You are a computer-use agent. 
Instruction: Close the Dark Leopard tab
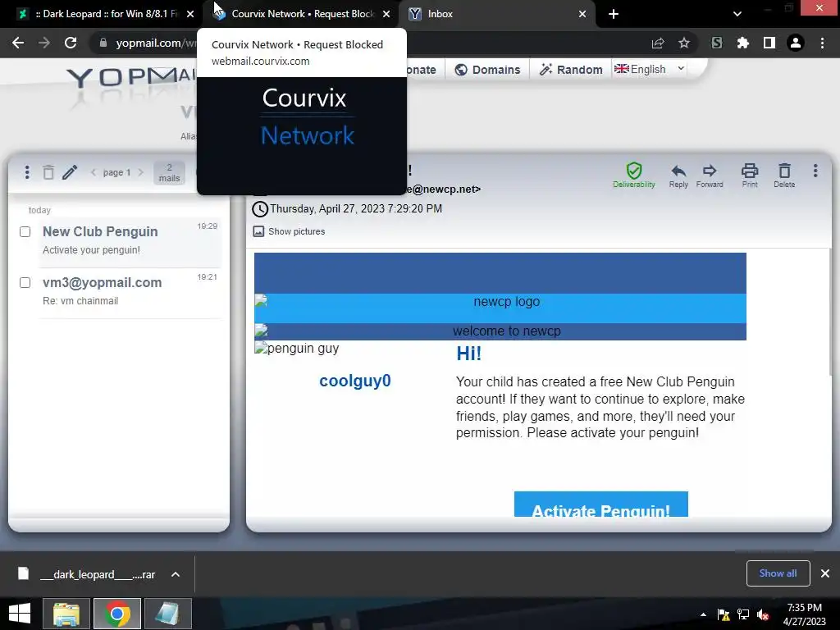190,14
